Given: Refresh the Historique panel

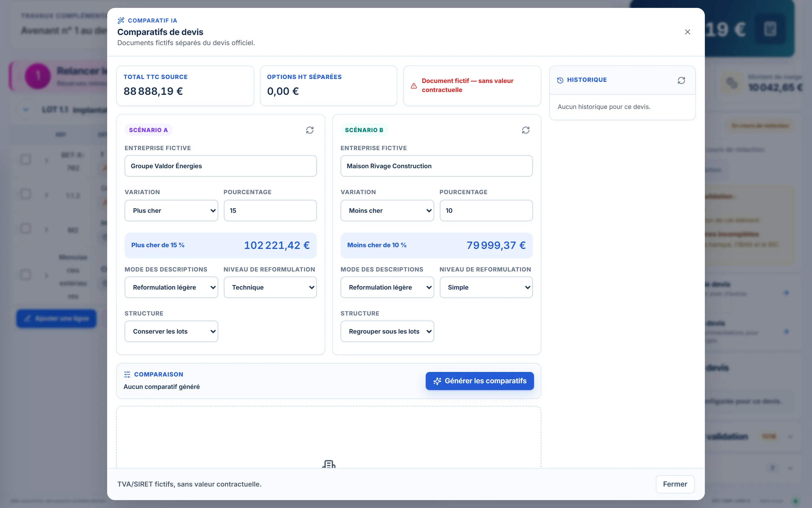Looking at the screenshot, I should click(x=681, y=80).
